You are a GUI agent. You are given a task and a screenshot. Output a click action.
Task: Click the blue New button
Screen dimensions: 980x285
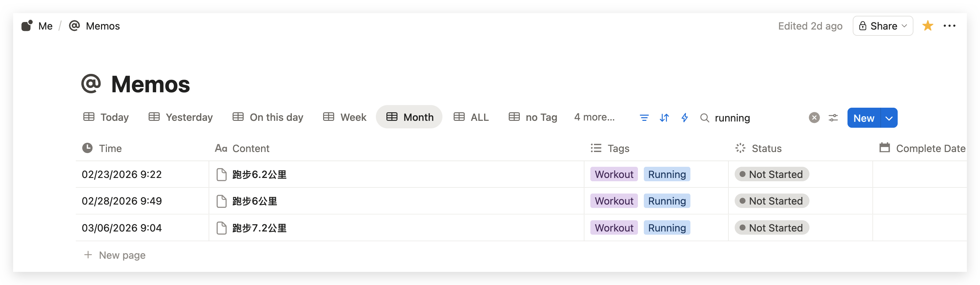863,118
